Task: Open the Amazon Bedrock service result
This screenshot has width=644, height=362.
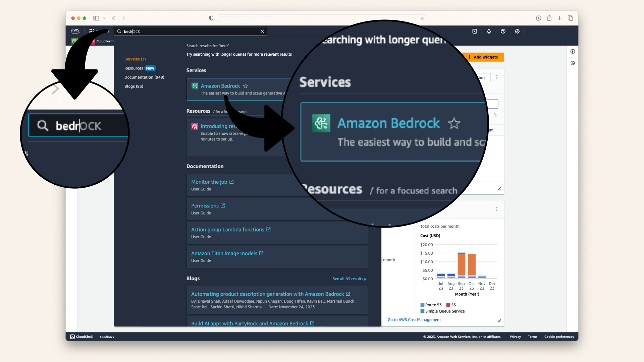Action: click(220, 86)
